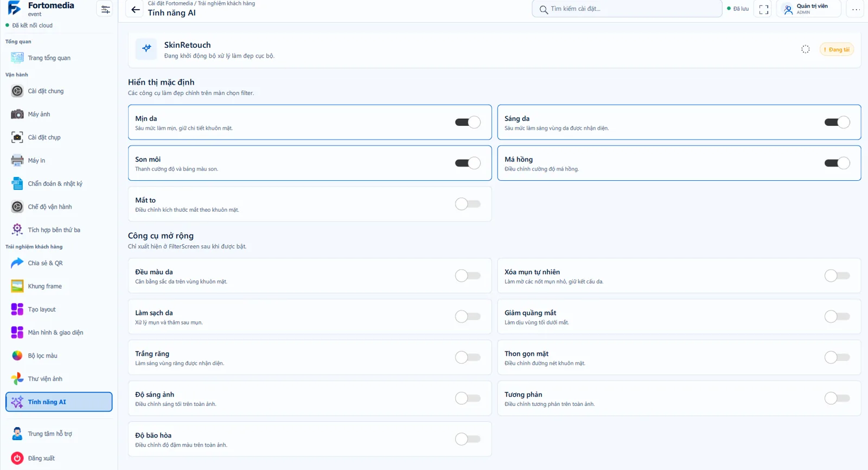Open Cài đặt chung settings
868x470 pixels.
(x=59, y=91)
